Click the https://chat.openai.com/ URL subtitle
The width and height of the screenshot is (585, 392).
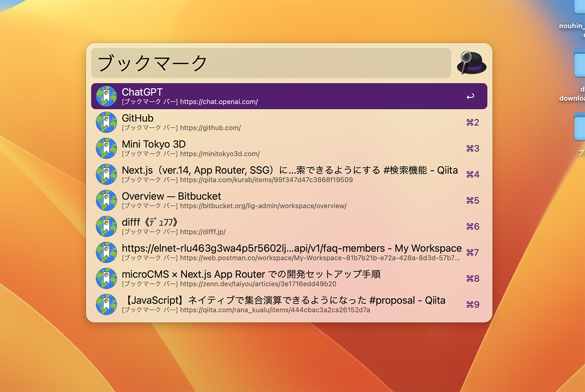click(219, 102)
